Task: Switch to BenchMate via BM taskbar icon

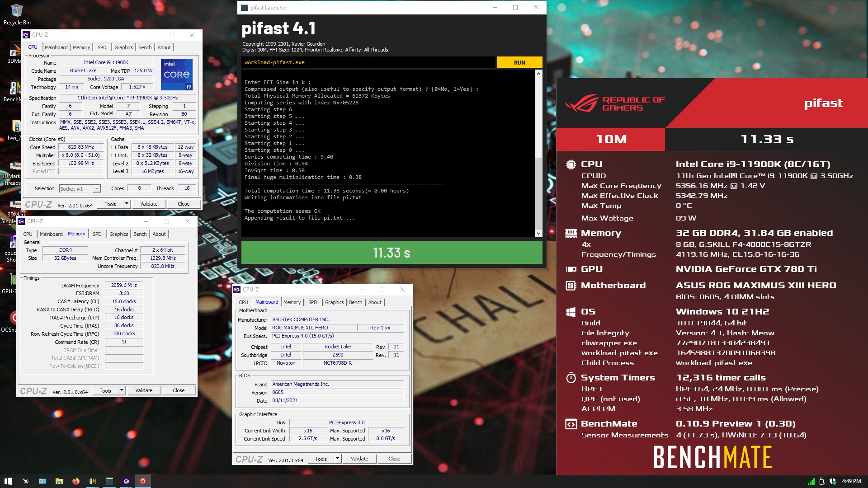Action: 92,481
